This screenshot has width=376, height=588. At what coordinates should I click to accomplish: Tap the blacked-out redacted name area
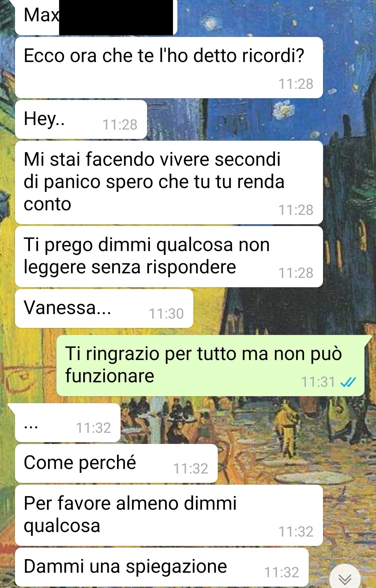pos(116,17)
